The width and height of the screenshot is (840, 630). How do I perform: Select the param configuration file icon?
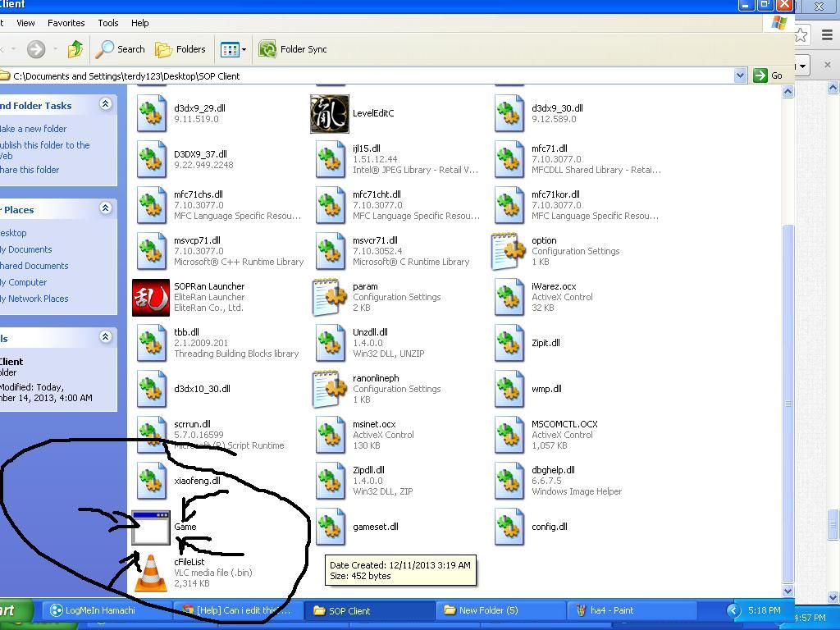[330, 297]
